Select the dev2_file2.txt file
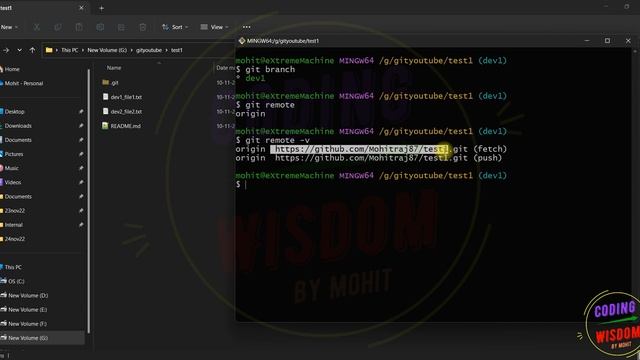 [x=122, y=111]
